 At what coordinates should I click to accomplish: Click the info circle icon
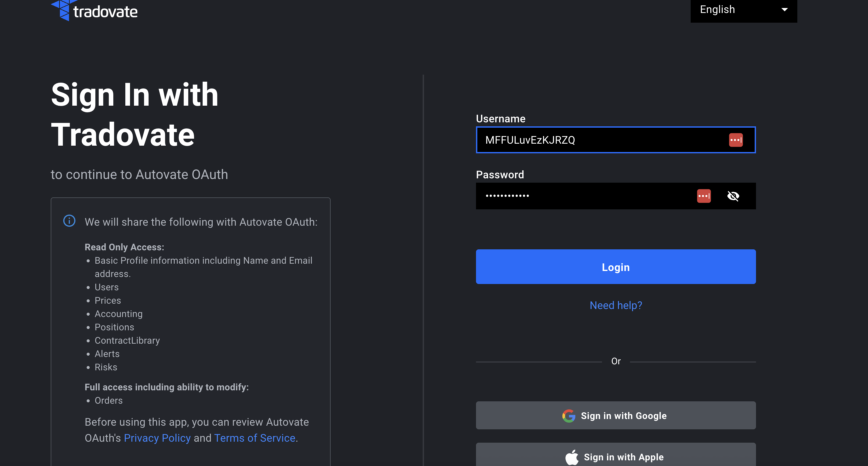69,221
